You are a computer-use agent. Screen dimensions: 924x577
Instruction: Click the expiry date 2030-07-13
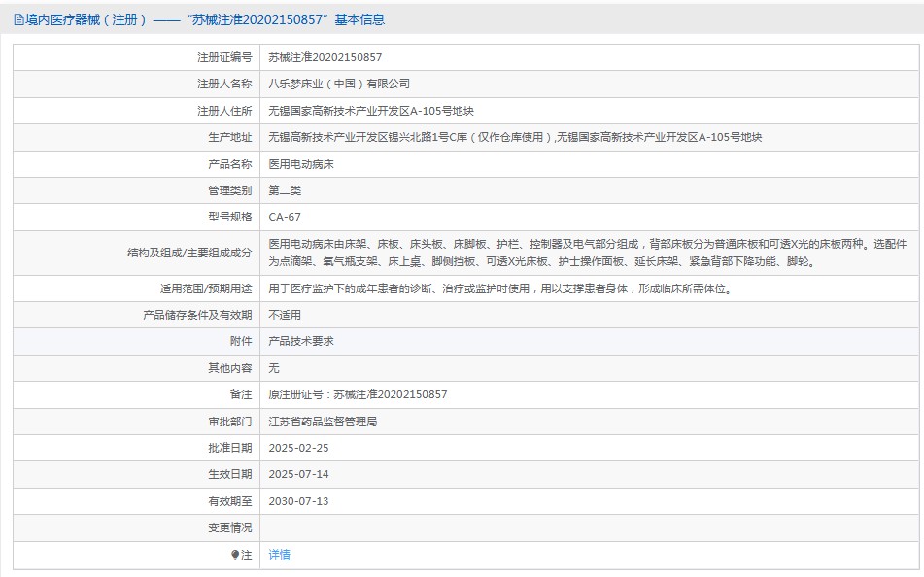coord(298,501)
